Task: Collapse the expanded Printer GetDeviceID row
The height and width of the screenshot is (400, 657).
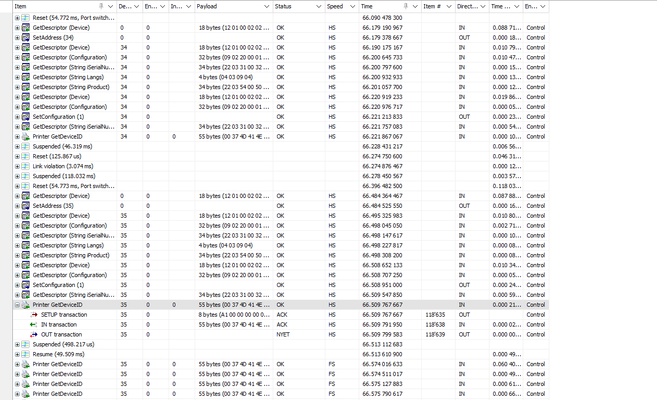Action: pyautogui.click(x=17, y=305)
